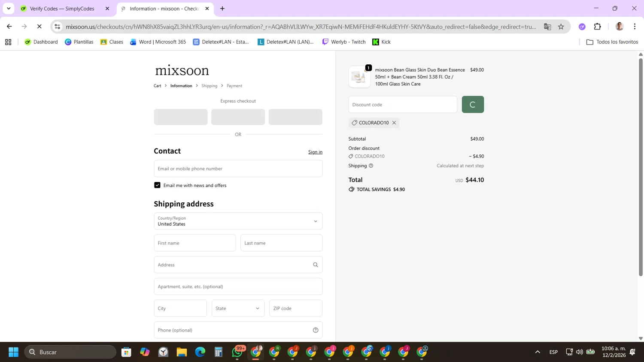Click the taskbar Buscar search box
The width and height of the screenshot is (644, 362).
70,352
